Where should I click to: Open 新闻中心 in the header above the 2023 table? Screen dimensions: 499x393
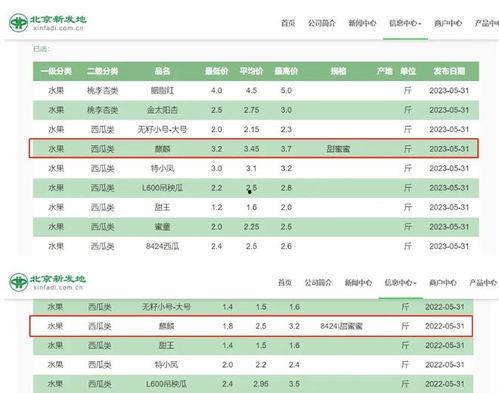pyautogui.click(x=362, y=23)
